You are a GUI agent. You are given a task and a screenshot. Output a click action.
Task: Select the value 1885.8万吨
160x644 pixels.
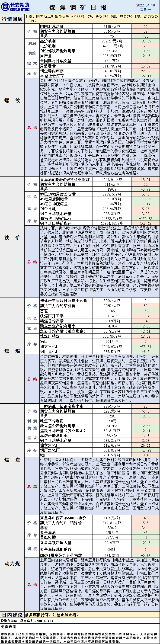(112, 199)
